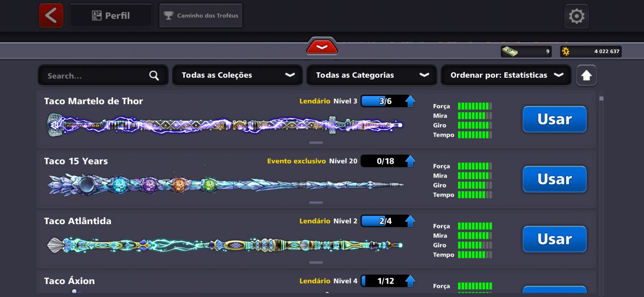The image size is (644, 297).
Task: Click the Mira stat bar of Martelo de Thor
Action: click(x=475, y=116)
